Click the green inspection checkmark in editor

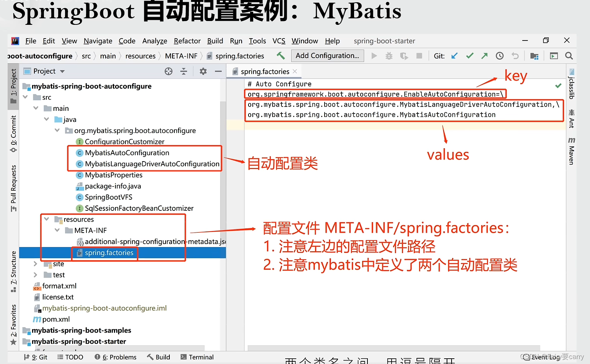pyautogui.click(x=558, y=86)
